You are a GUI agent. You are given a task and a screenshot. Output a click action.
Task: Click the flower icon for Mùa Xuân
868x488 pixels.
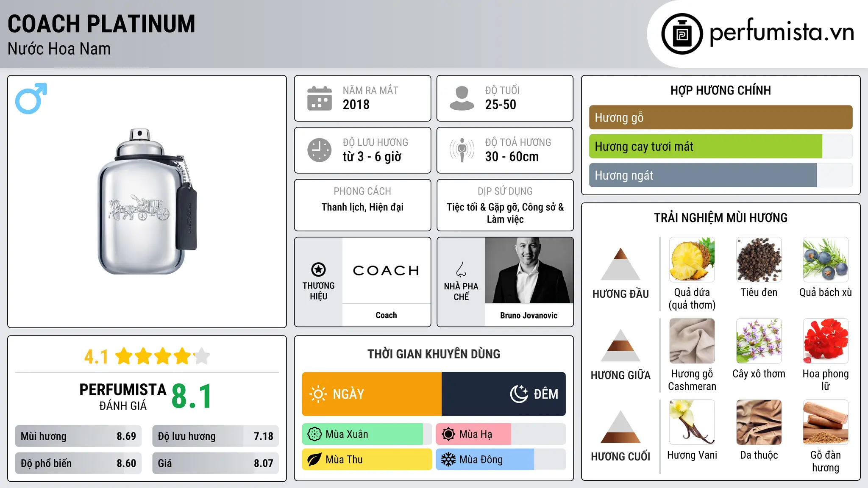point(314,434)
